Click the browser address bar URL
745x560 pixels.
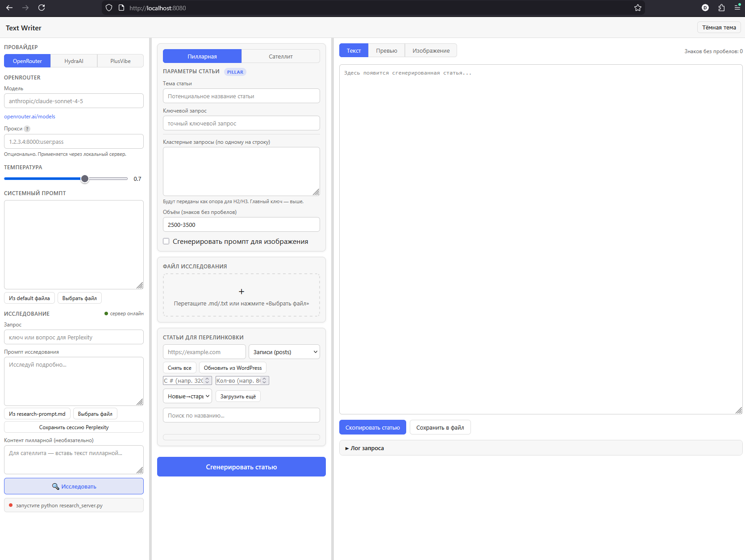point(158,8)
